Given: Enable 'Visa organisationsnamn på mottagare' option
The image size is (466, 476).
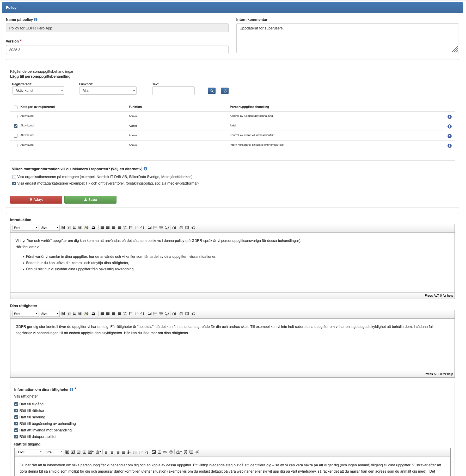Looking at the screenshot, I should 14,177.
